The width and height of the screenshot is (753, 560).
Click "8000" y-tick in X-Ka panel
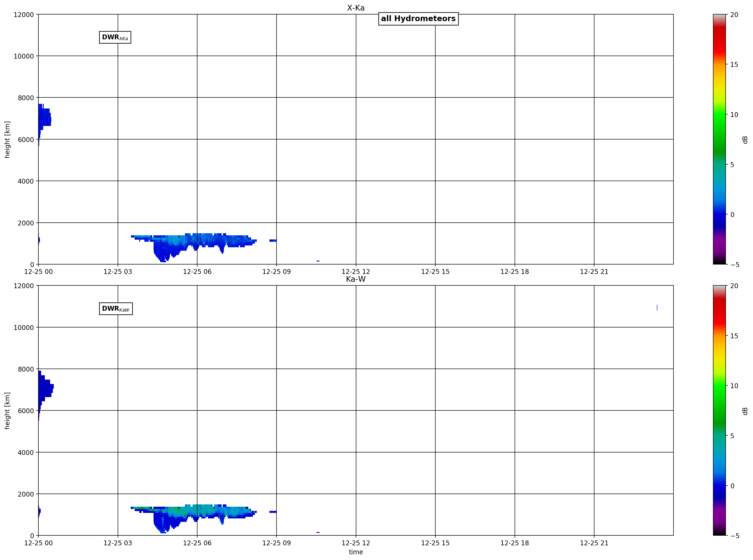click(26, 98)
